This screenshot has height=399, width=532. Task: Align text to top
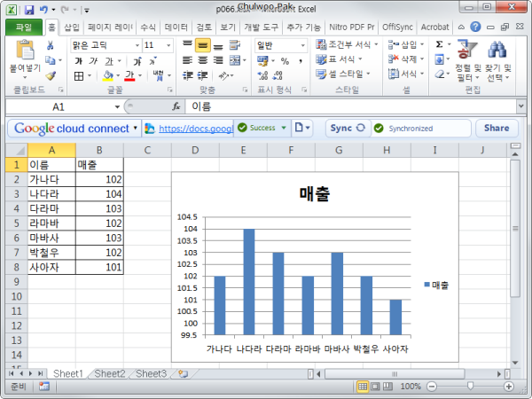tap(187, 45)
